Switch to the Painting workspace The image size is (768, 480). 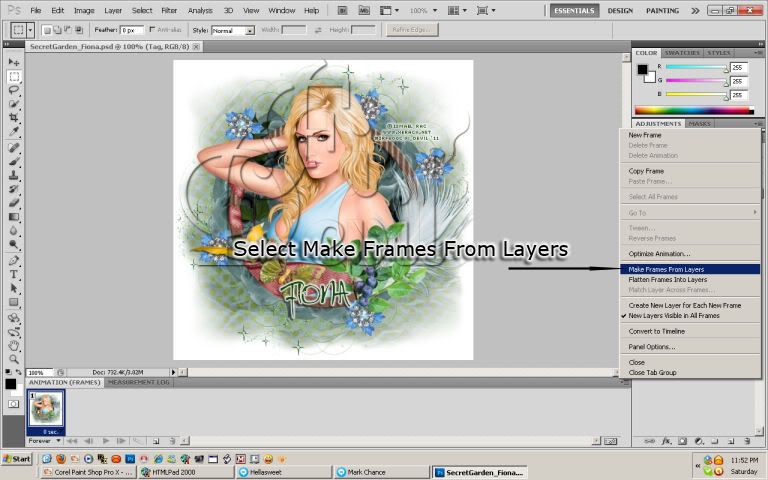coord(662,10)
